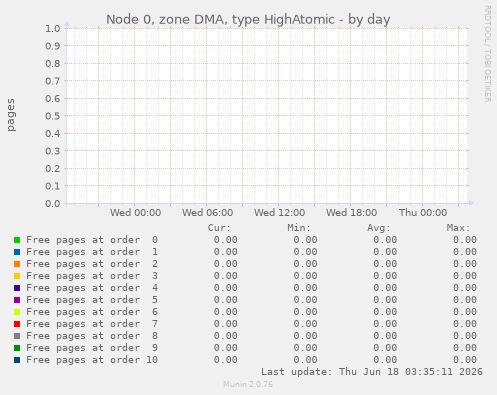This screenshot has width=497, height=395.
Task: Select 'Free pages at order 3' label
Action: [92, 276]
